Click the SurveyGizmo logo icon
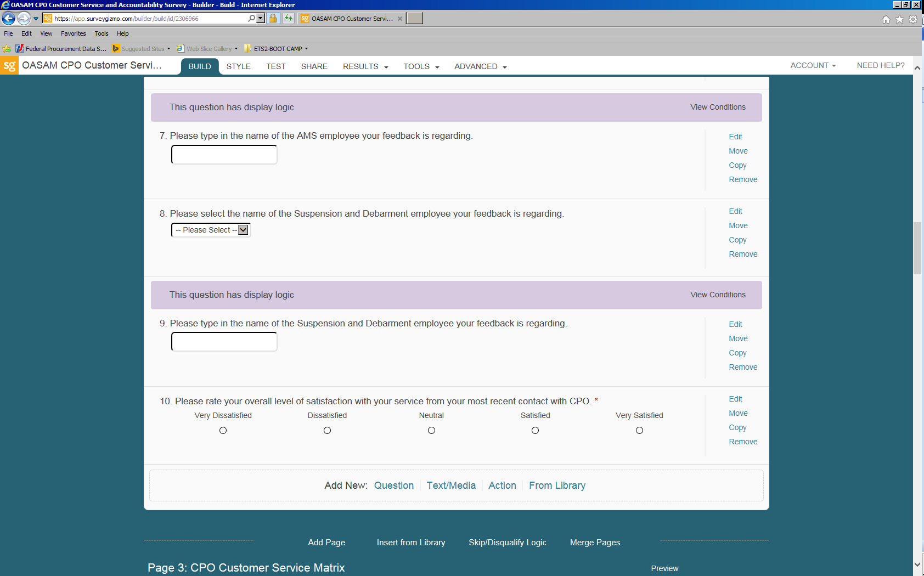The width and height of the screenshot is (924, 576). click(9, 66)
